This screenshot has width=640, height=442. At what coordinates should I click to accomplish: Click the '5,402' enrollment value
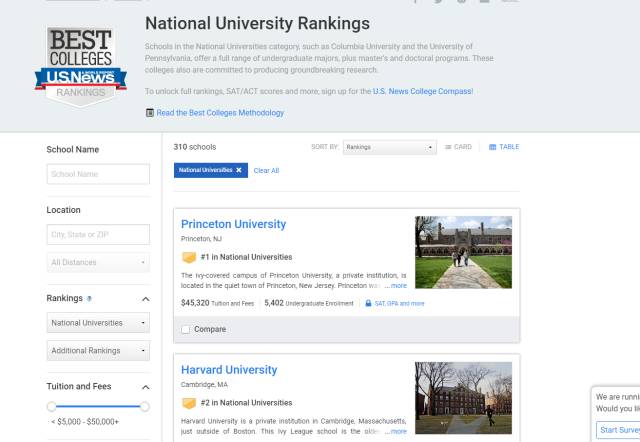(274, 303)
